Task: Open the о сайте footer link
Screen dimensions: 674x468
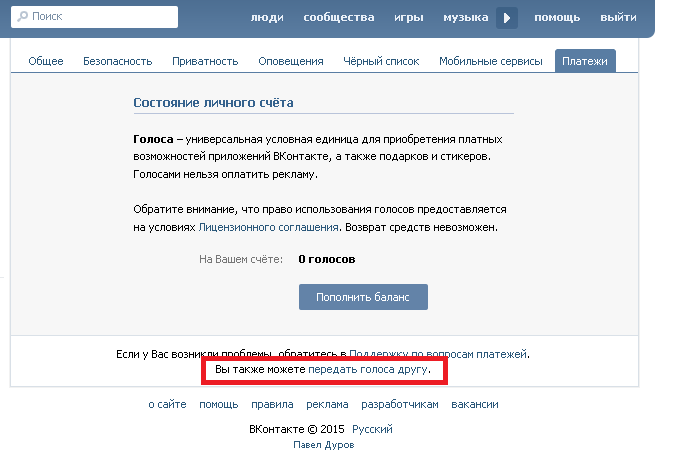Action: (x=167, y=404)
